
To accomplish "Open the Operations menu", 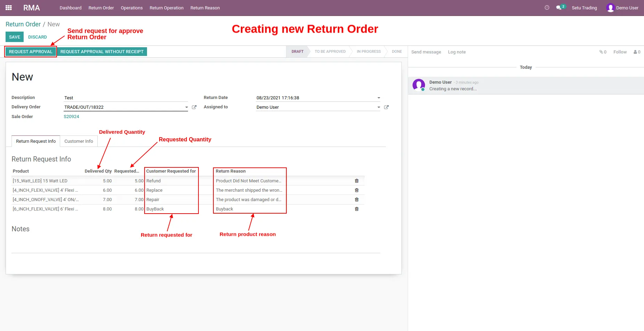I will tap(132, 8).
